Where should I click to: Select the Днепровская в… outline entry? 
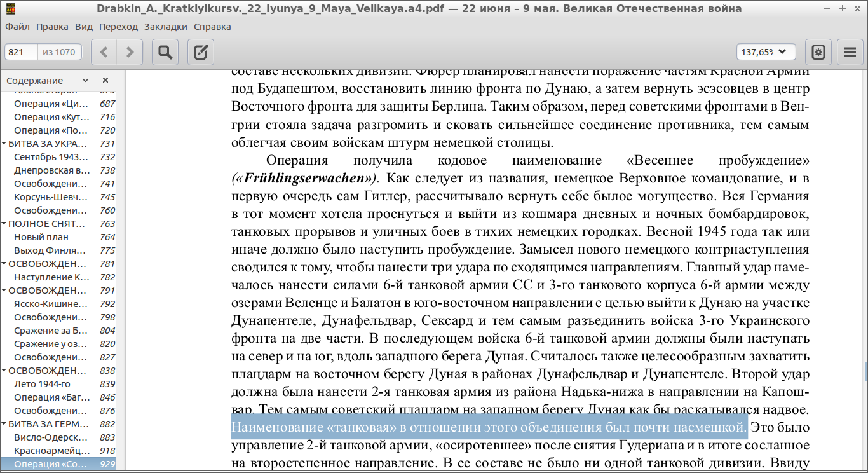(x=52, y=170)
